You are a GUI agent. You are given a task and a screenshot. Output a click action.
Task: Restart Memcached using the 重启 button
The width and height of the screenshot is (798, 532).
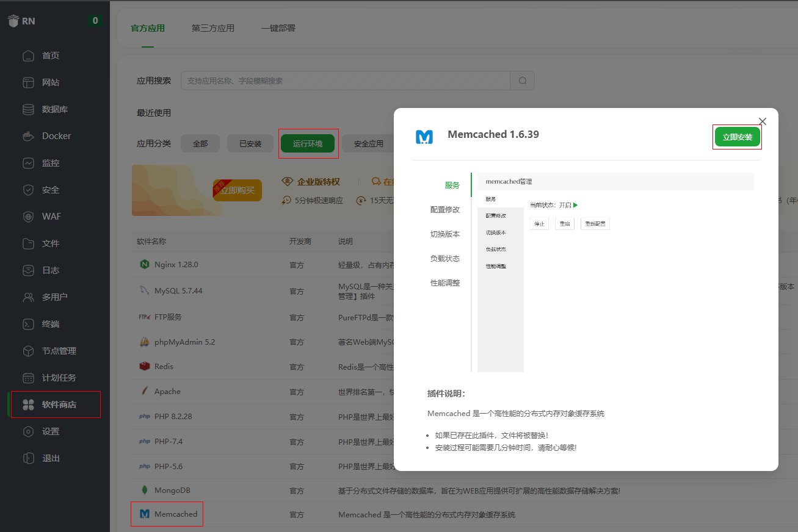pos(564,223)
